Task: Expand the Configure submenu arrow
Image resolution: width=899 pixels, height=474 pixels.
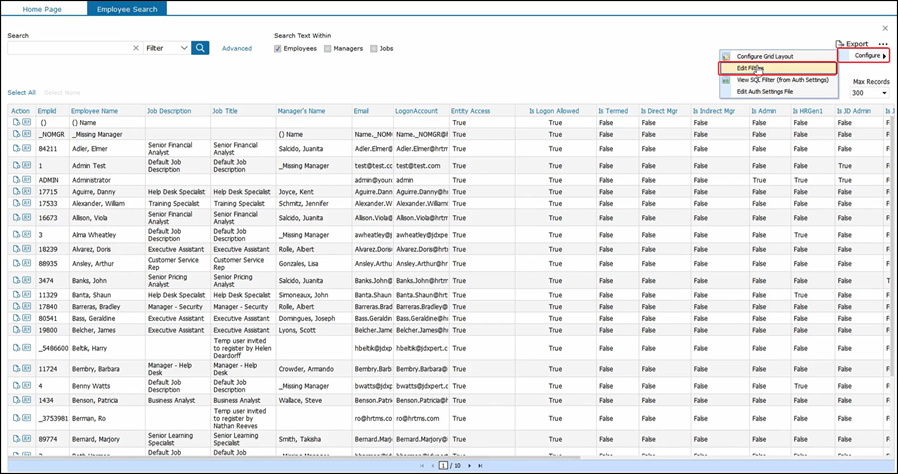Action: click(x=884, y=56)
